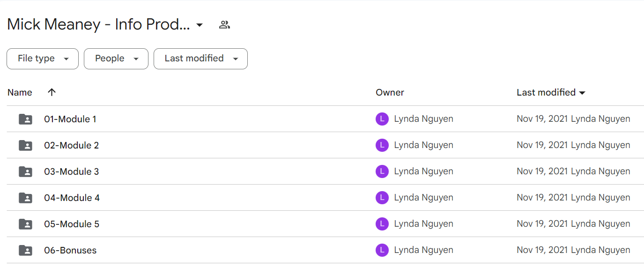Select the 05-Module 5 folder name
Viewport: 644px width, 275px height.
point(72,224)
